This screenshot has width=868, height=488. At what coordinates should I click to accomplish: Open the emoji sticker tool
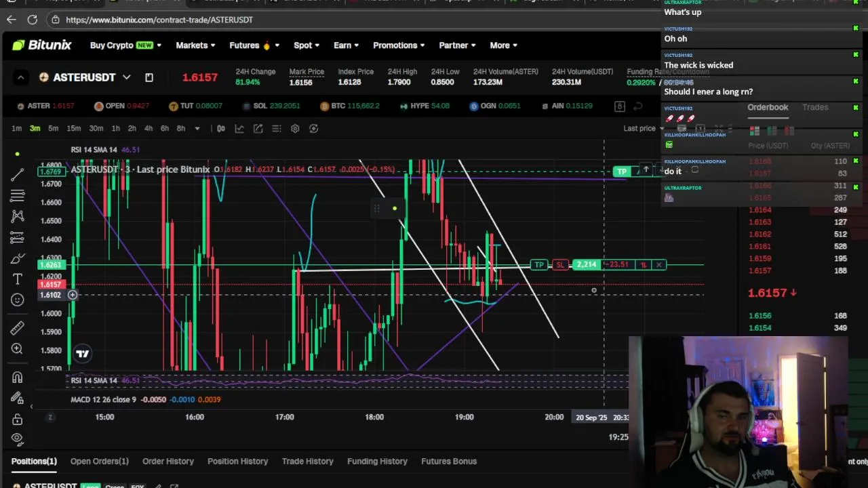pos(18,300)
